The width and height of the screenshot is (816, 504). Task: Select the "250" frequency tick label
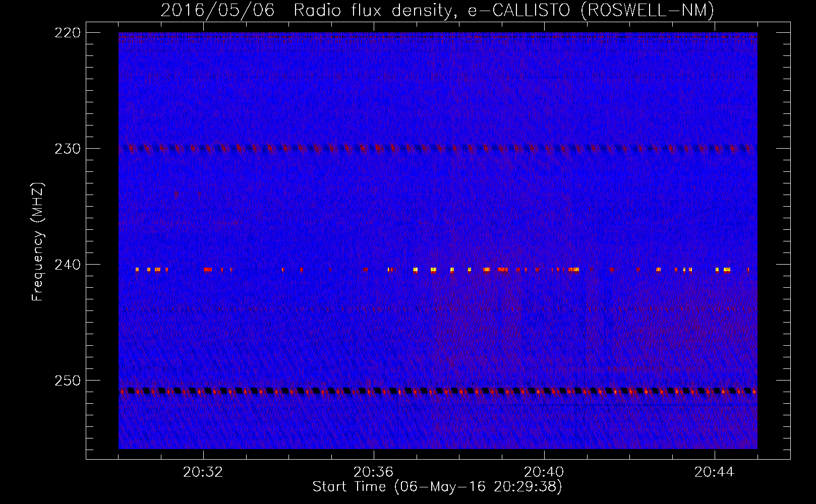[x=67, y=381]
